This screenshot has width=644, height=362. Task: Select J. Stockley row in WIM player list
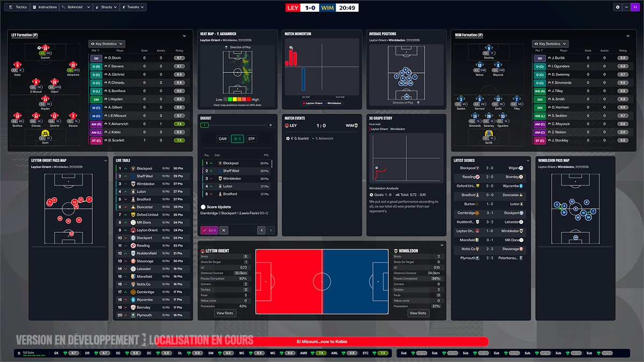(582, 141)
